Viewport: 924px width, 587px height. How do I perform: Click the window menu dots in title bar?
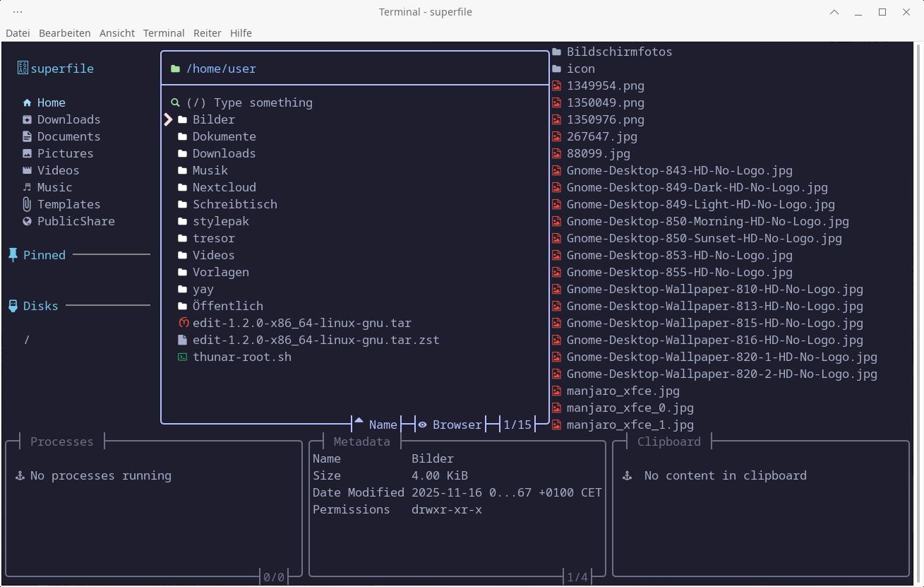tap(18, 12)
